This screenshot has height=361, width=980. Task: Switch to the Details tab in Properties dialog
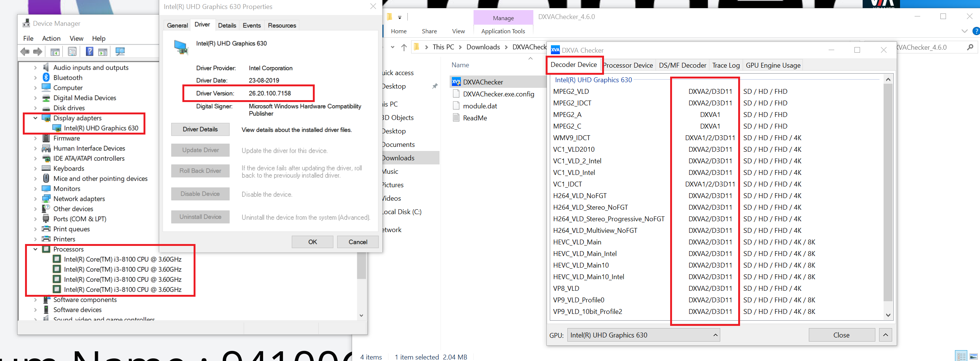click(227, 25)
